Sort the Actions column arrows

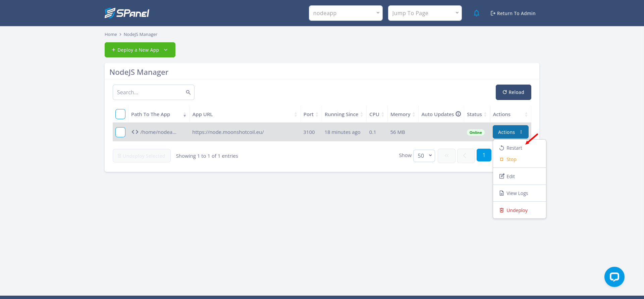(x=526, y=114)
